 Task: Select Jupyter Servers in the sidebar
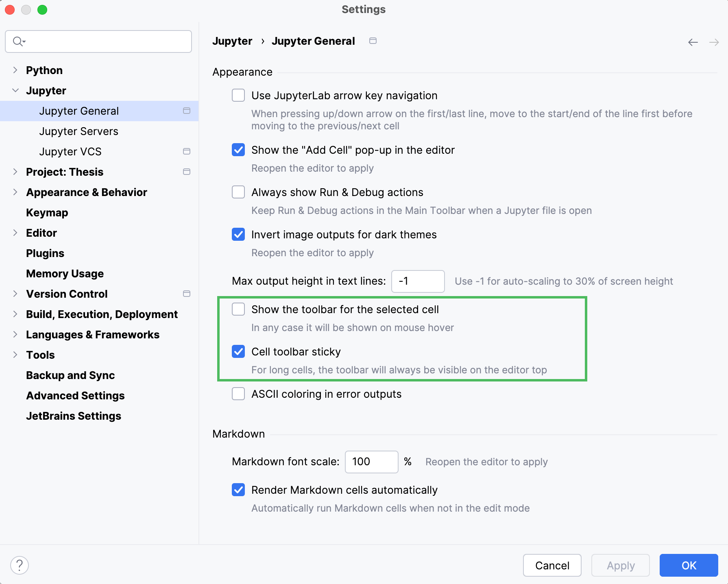click(x=79, y=131)
